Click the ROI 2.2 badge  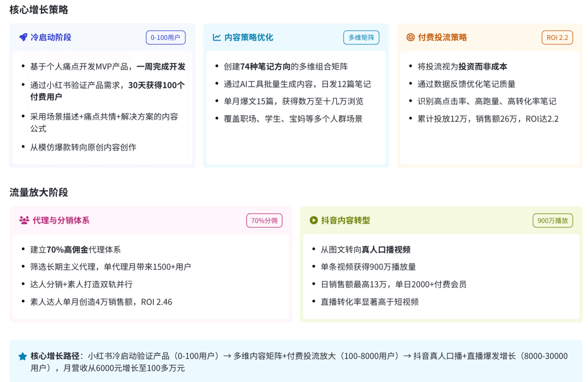pos(557,38)
